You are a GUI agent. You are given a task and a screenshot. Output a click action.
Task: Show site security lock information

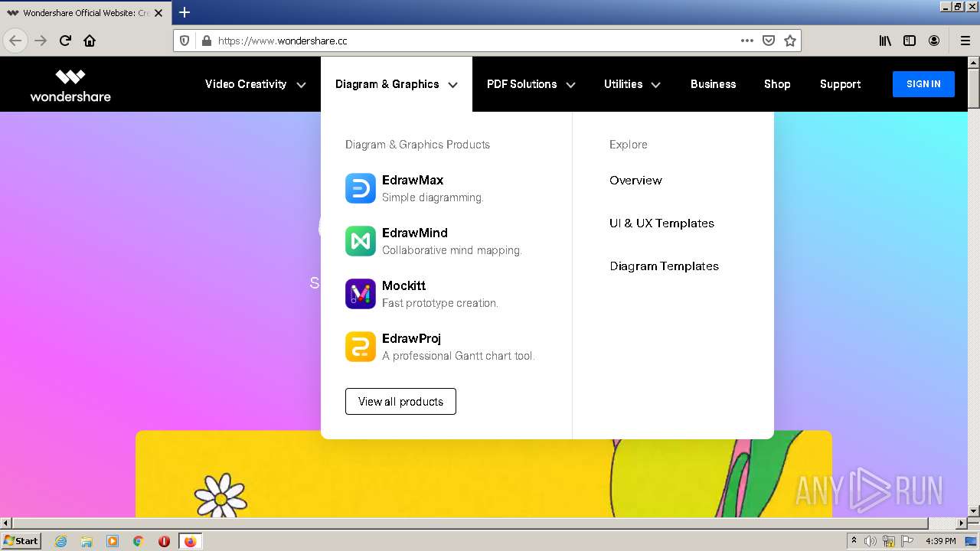tap(205, 41)
